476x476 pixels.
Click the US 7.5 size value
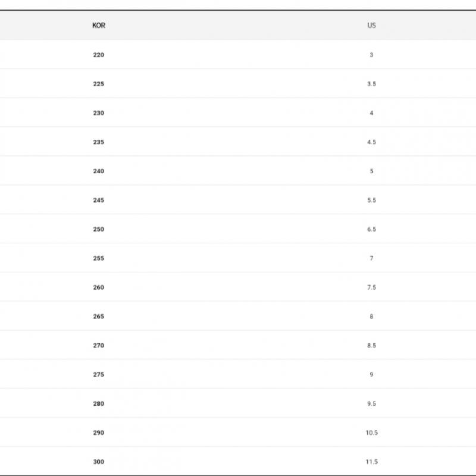[371, 287]
